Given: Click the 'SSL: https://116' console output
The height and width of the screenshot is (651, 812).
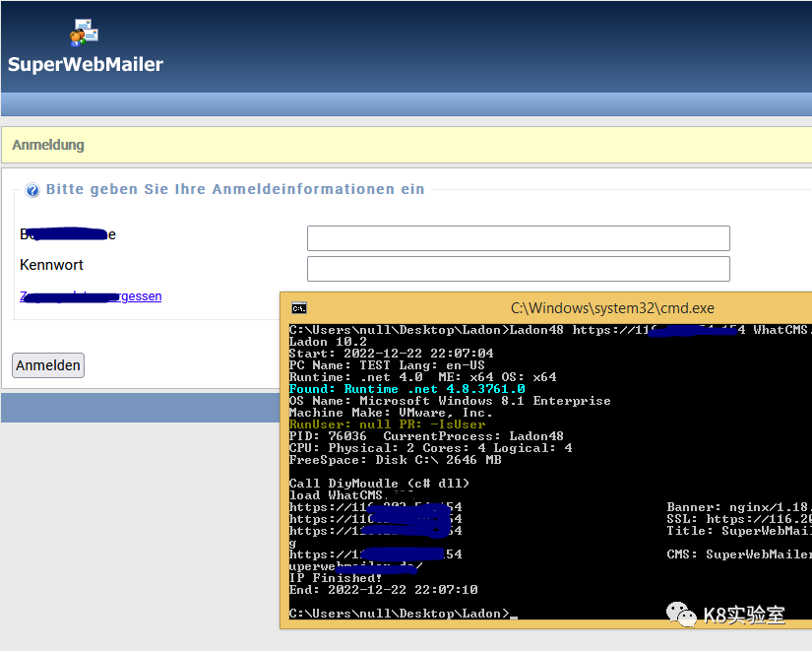Looking at the screenshot, I should point(738,519).
